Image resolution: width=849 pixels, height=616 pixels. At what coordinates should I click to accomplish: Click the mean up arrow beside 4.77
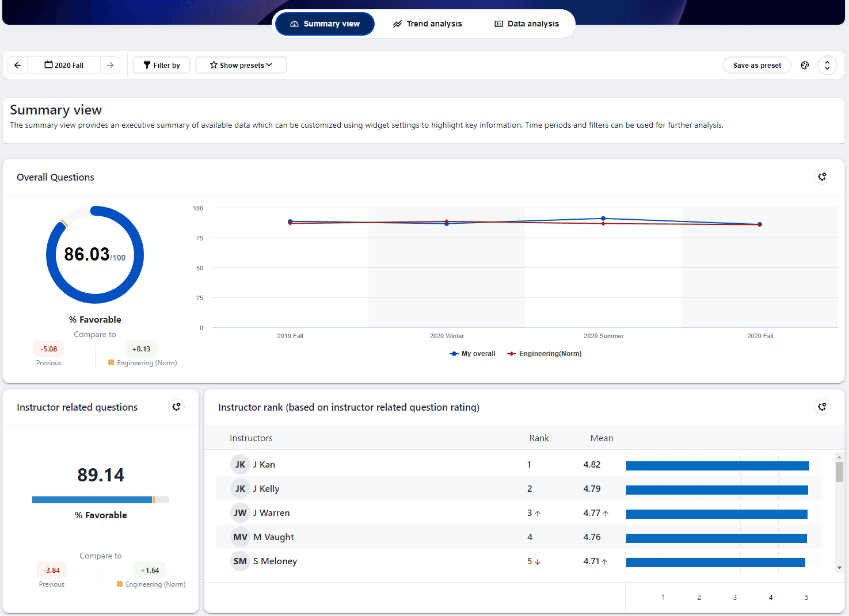(x=606, y=514)
